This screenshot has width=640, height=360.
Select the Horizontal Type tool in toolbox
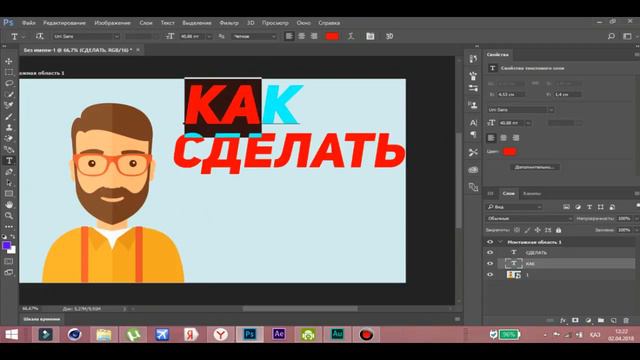tap(9, 161)
